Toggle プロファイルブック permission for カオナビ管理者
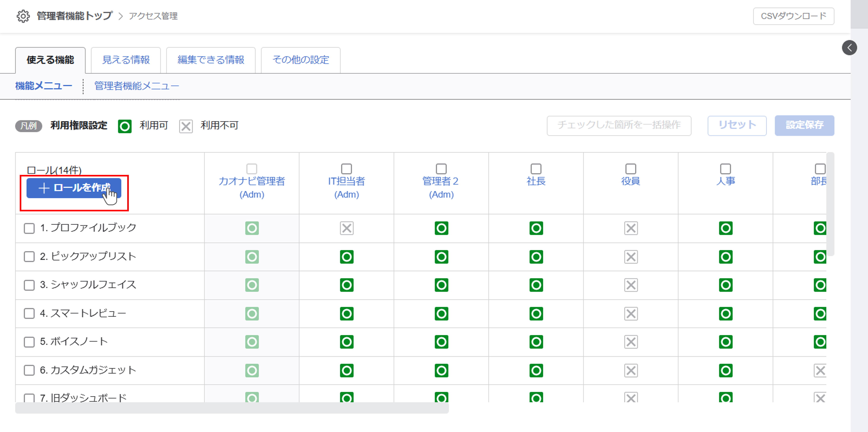 point(252,228)
